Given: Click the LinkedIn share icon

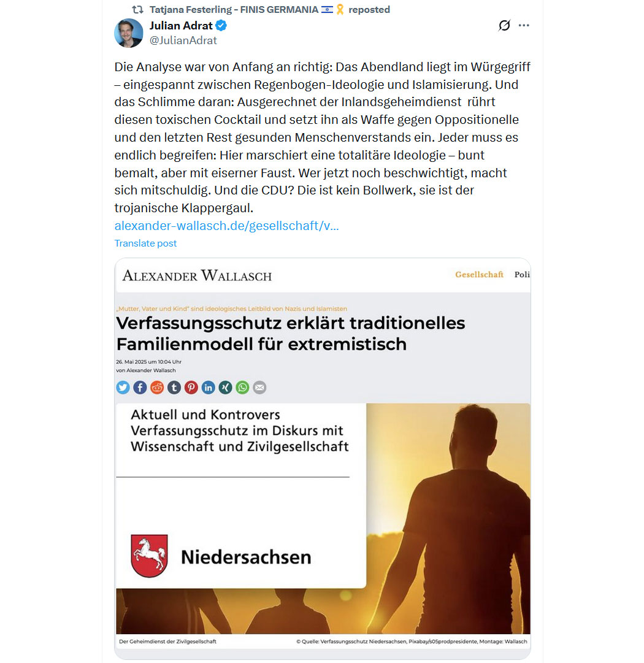Looking at the screenshot, I should (209, 388).
